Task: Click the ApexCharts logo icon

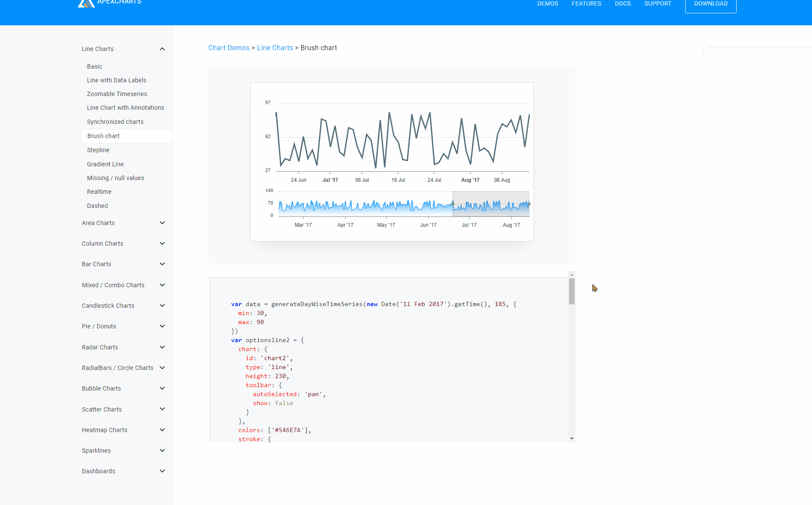Action: point(86,3)
